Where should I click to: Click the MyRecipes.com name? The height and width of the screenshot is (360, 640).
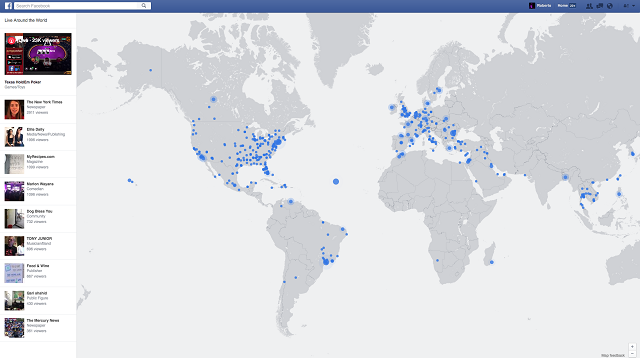point(40,157)
